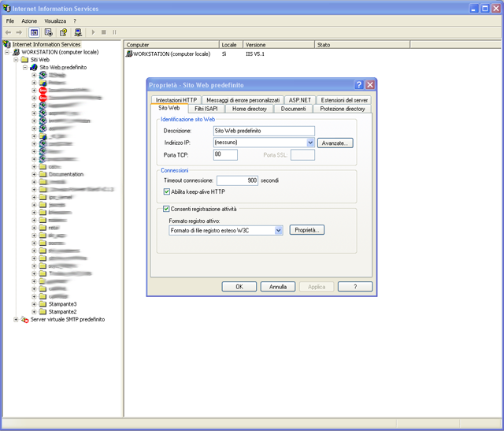Open the toolbar help icon with question mark
The image size is (504, 431).
(63, 32)
